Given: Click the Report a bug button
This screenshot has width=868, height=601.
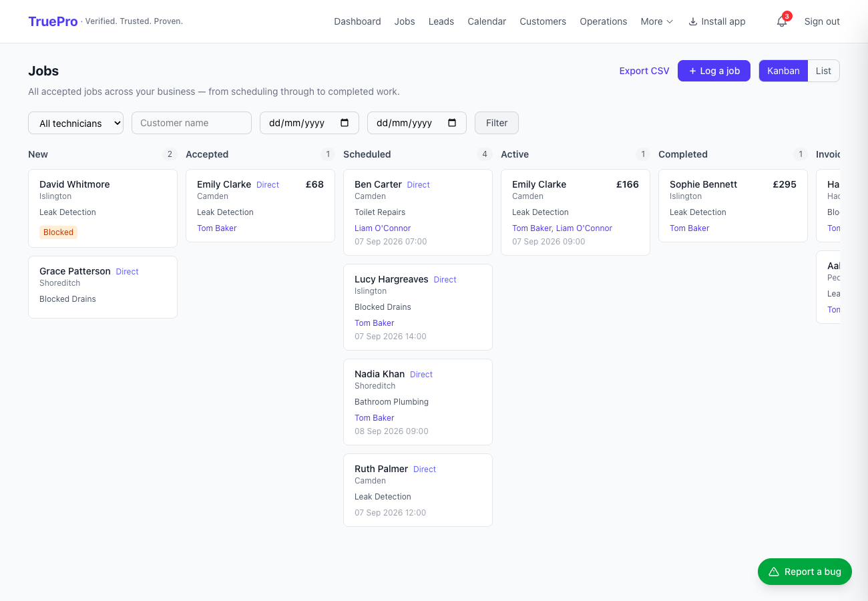Looking at the screenshot, I should click(x=805, y=572).
